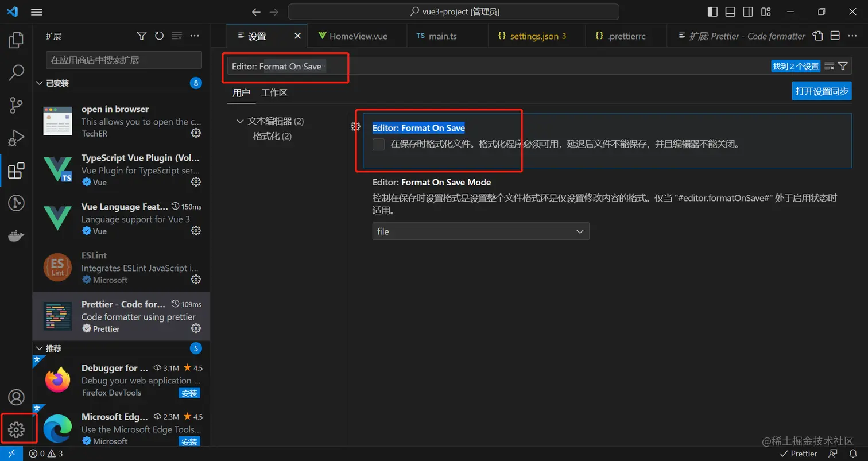
Task: Open gear menu for Prettier extension
Action: point(196,328)
